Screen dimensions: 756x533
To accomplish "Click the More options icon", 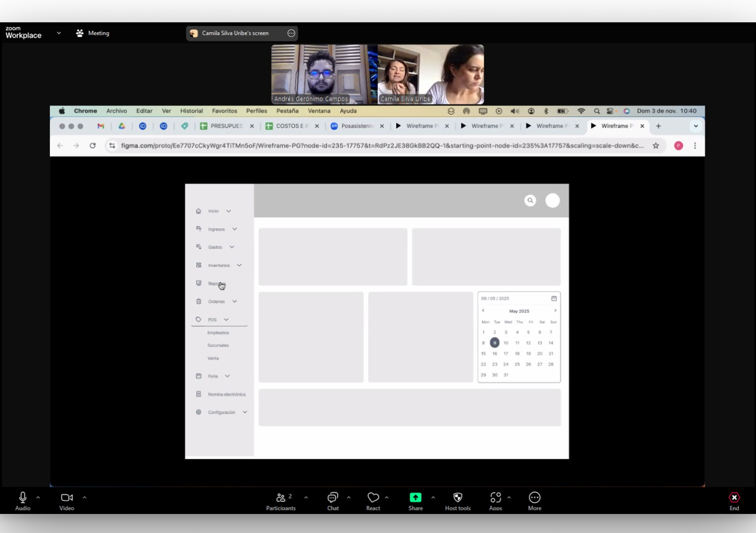I will (x=534, y=498).
